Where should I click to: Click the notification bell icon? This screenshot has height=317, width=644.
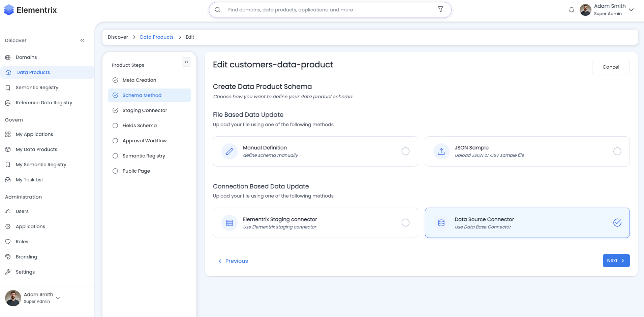[571, 10]
